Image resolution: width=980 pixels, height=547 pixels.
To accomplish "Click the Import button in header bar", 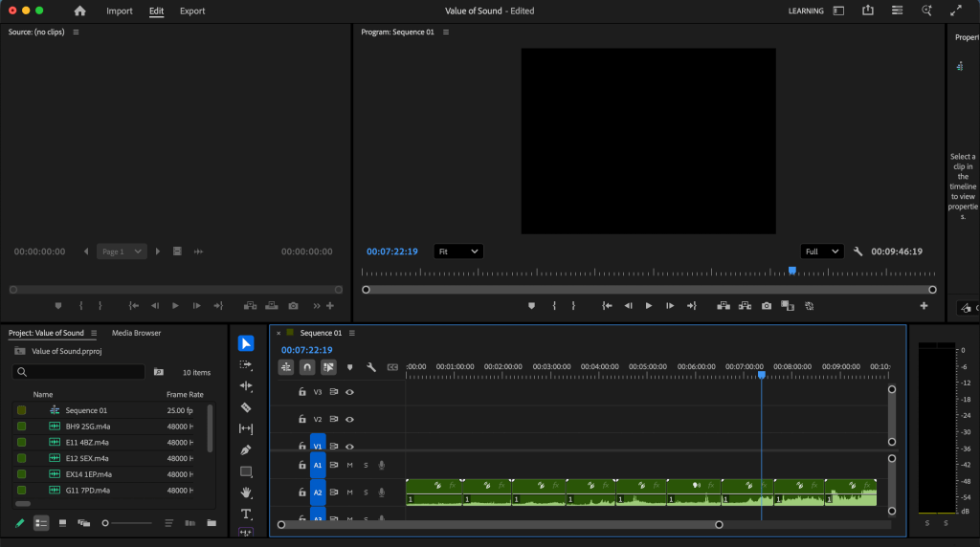I will [120, 11].
